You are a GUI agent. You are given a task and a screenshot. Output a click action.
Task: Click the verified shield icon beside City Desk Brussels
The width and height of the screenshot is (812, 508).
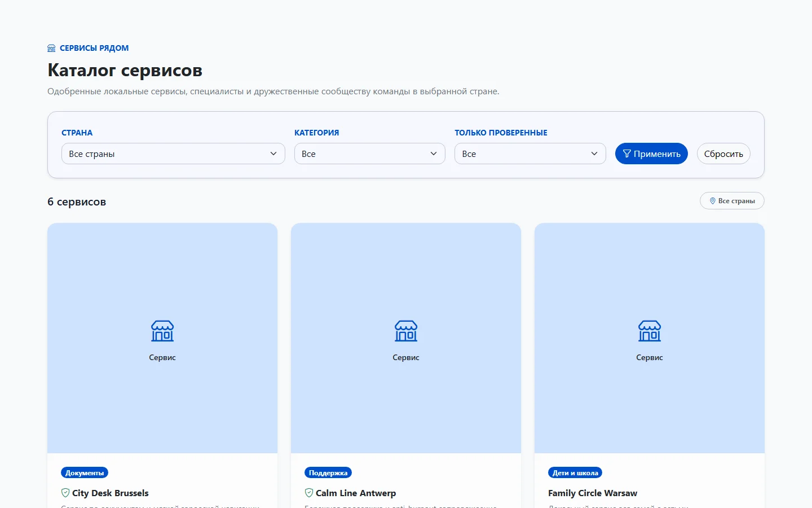click(x=65, y=493)
